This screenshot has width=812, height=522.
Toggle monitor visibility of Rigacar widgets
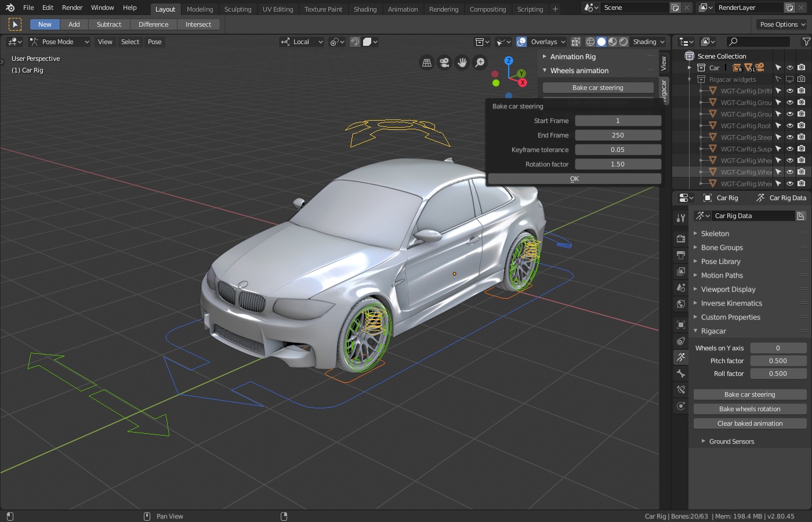(789, 79)
